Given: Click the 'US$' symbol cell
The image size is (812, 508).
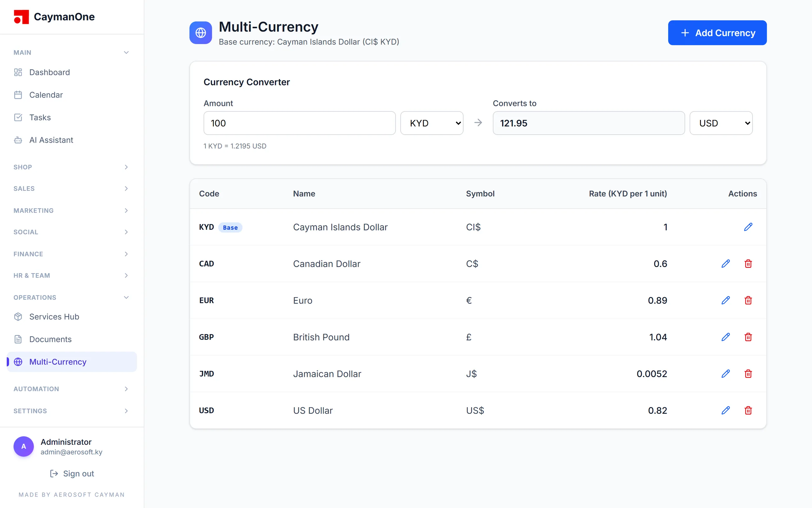Looking at the screenshot, I should coord(475,410).
